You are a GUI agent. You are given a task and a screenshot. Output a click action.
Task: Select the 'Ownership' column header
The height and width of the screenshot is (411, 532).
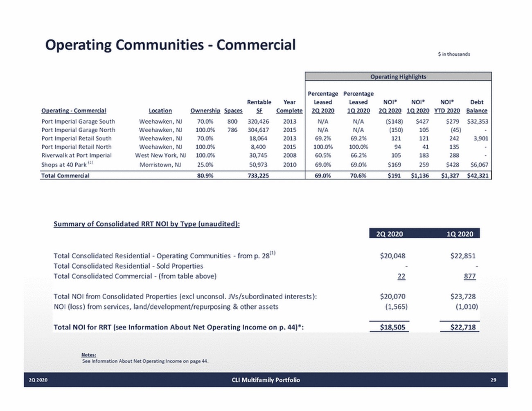click(x=205, y=111)
